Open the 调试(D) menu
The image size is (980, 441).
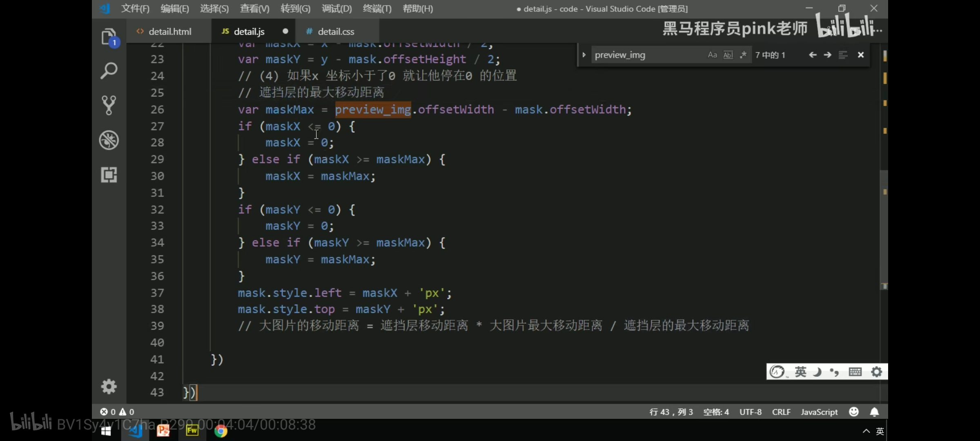click(337, 9)
